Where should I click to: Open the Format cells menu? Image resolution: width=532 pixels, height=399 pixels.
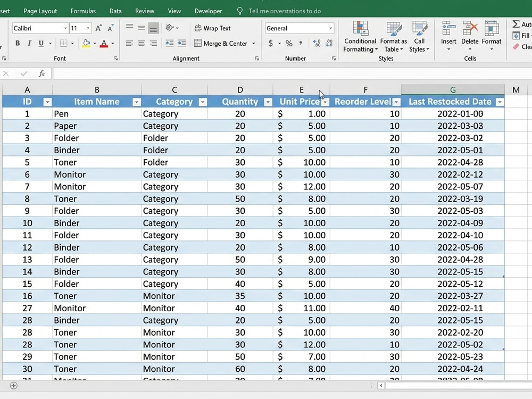tap(491, 36)
